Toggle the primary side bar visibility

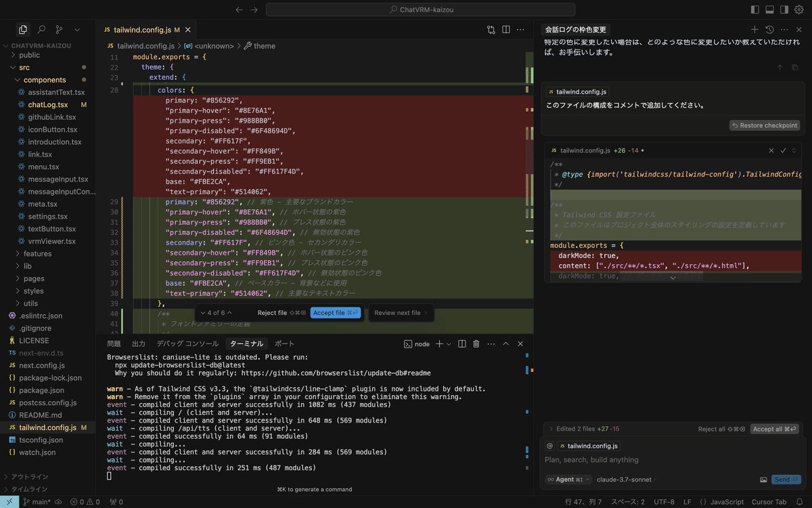(x=756, y=9)
